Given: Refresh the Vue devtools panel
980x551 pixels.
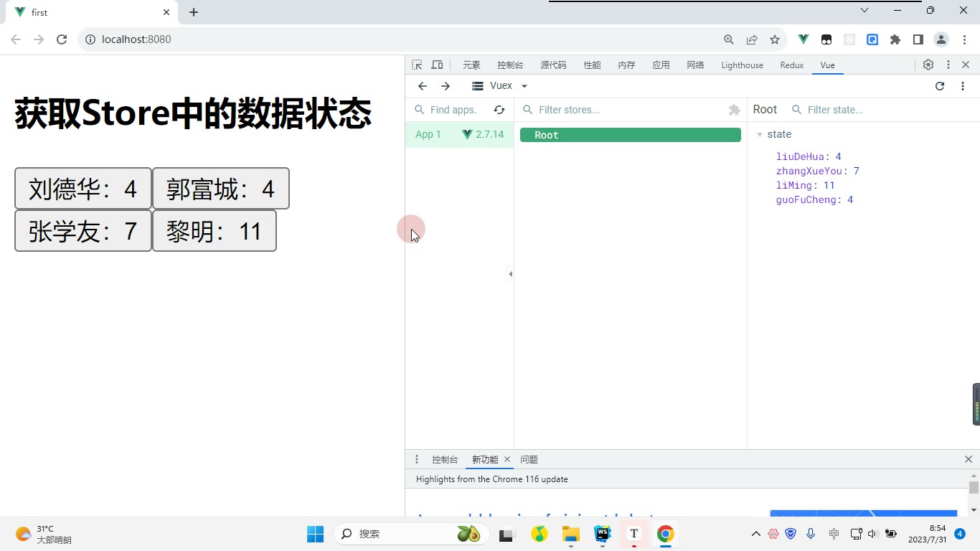Looking at the screenshot, I should [x=940, y=86].
